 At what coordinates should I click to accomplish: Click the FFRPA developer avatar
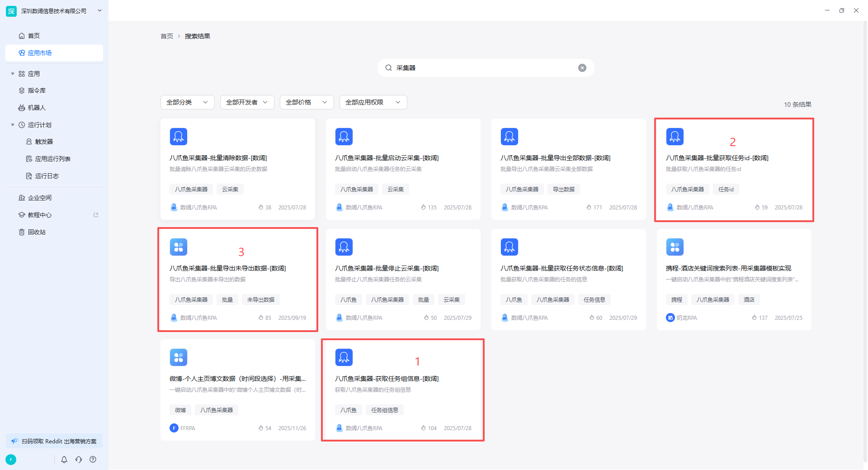coord(174,428)
